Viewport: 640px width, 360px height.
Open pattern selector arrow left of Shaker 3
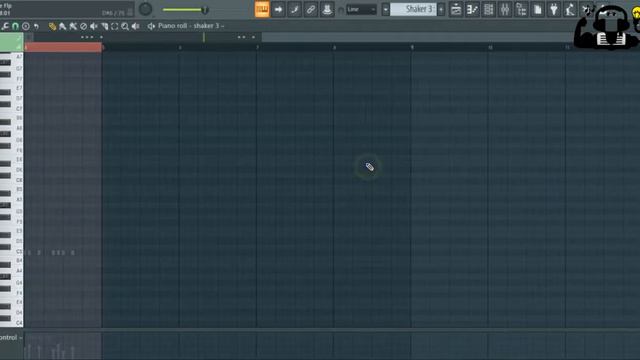(x=386, y=9)
